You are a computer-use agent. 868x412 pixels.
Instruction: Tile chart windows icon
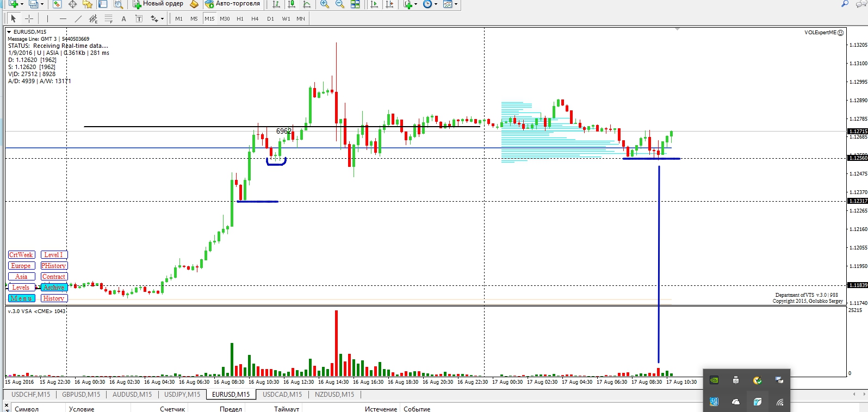[355, 4]
